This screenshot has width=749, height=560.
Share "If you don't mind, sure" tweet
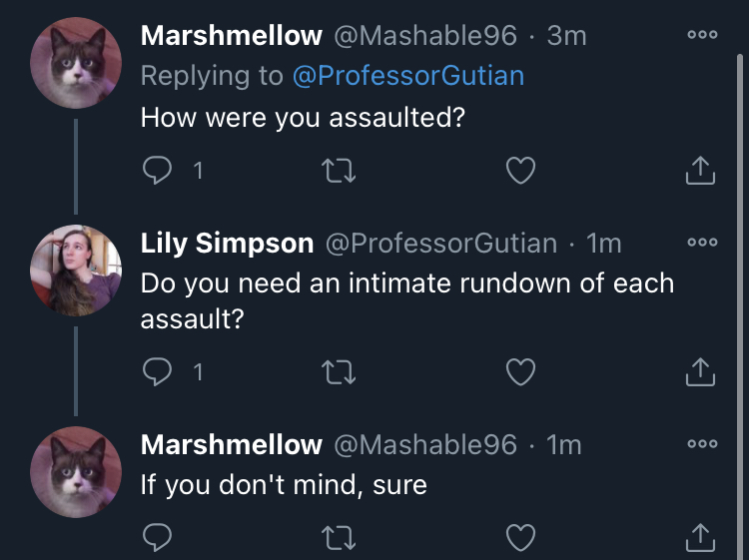tap(700, 537)
